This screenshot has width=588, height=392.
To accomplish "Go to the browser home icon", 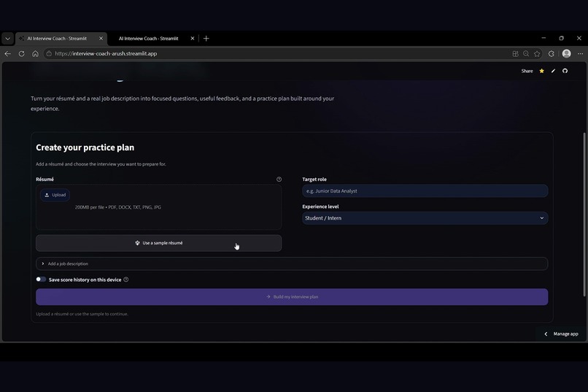I will click(35, 53).
